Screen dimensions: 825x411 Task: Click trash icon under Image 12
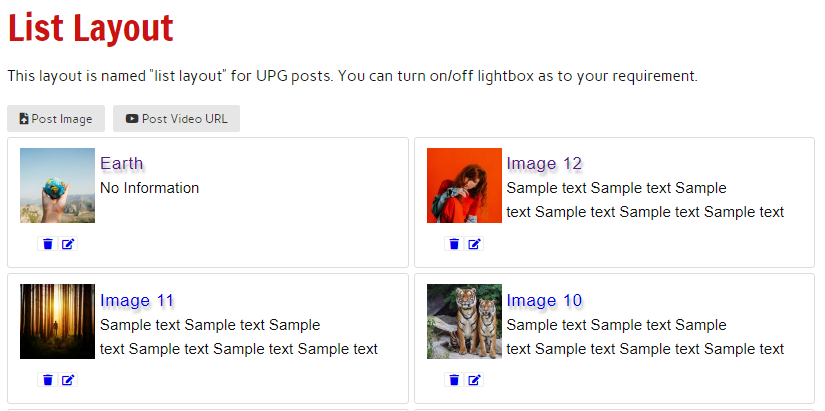pos(454,244)
